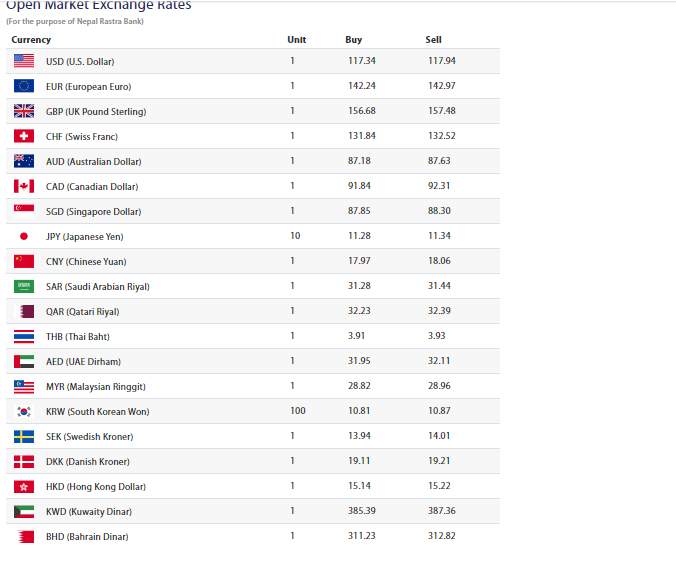The height and width of the screenshot is (561, 676).
Task: Click the European Union flag icon
Action: 24,86
